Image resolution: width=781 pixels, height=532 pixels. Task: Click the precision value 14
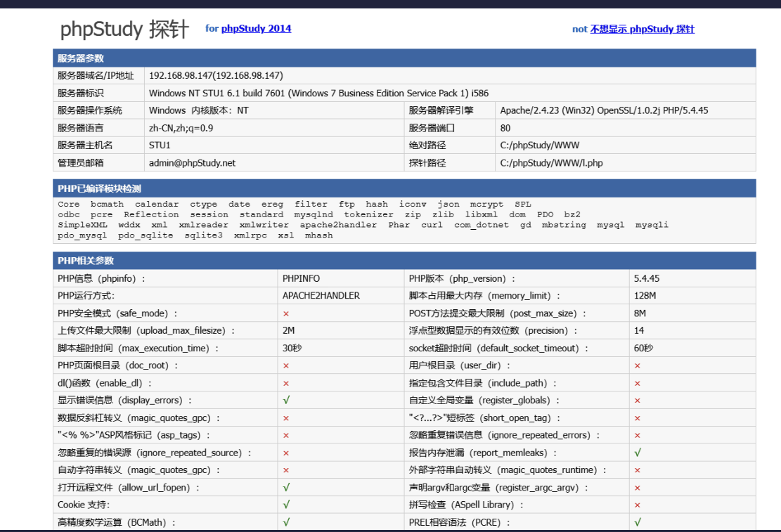(x=639, y=330)
